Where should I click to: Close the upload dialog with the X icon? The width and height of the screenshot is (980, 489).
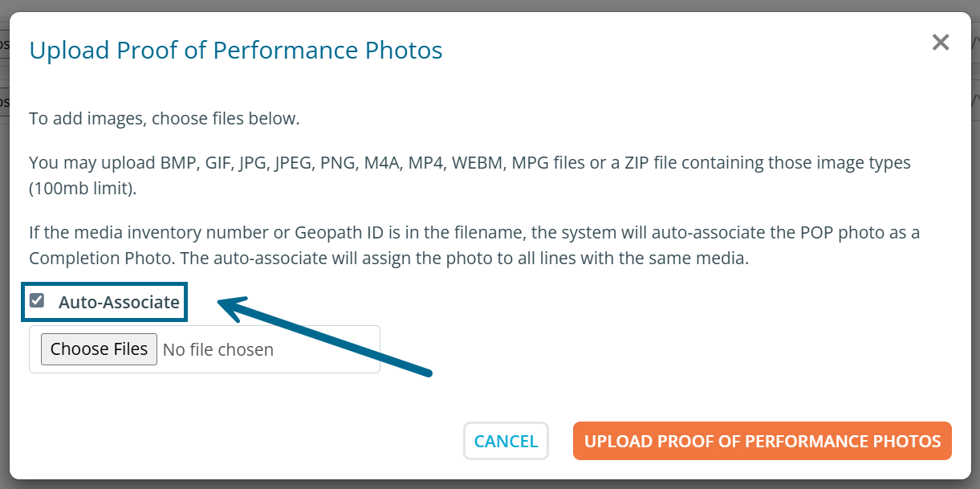click(x=940, y=43)
